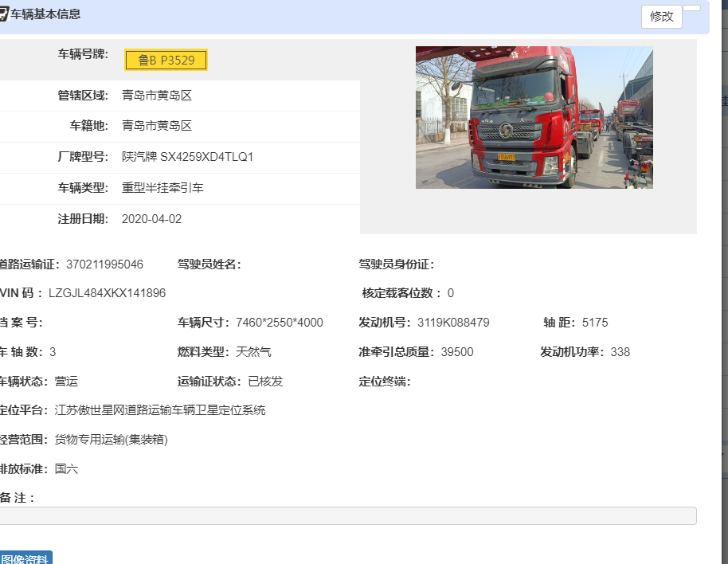
Task: Click the small blank button beside 修改
Action: tap(691, 8)
